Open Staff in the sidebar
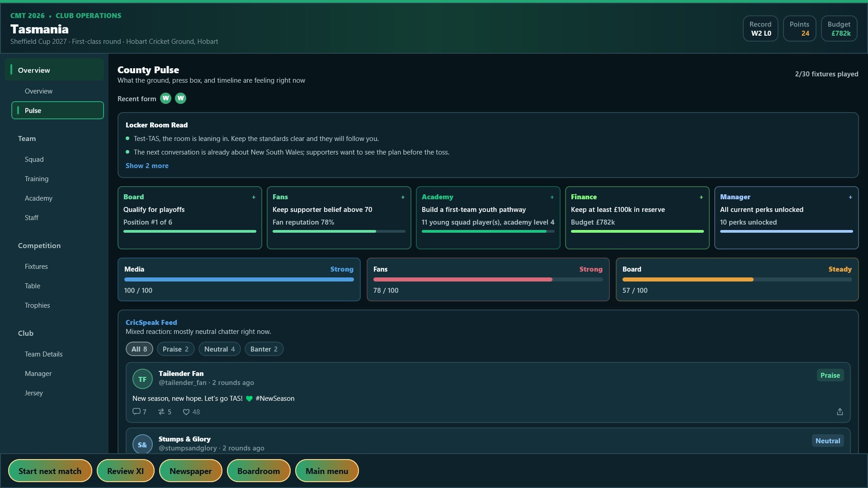This screenshot has height=488, width=868. 57,218
